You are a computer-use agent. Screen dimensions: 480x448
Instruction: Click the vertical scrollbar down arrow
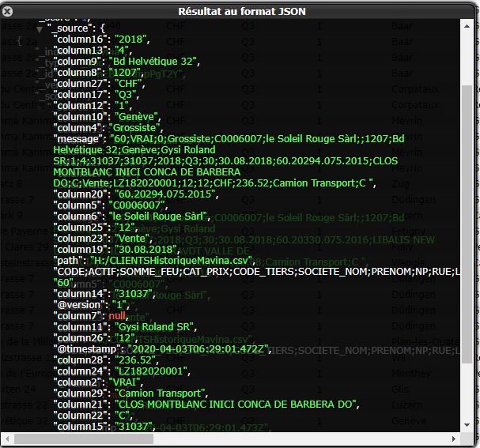pyautogui.click(x=467, y=425)
